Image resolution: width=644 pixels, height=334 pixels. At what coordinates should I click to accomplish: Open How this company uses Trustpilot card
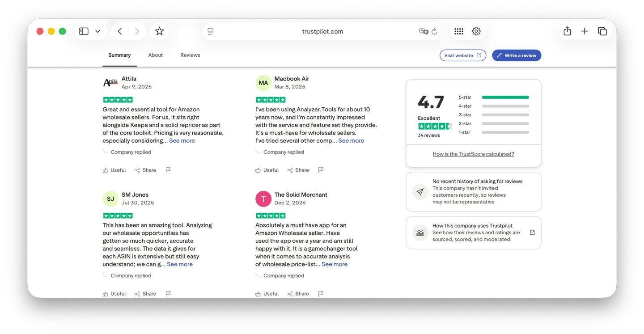473,233
